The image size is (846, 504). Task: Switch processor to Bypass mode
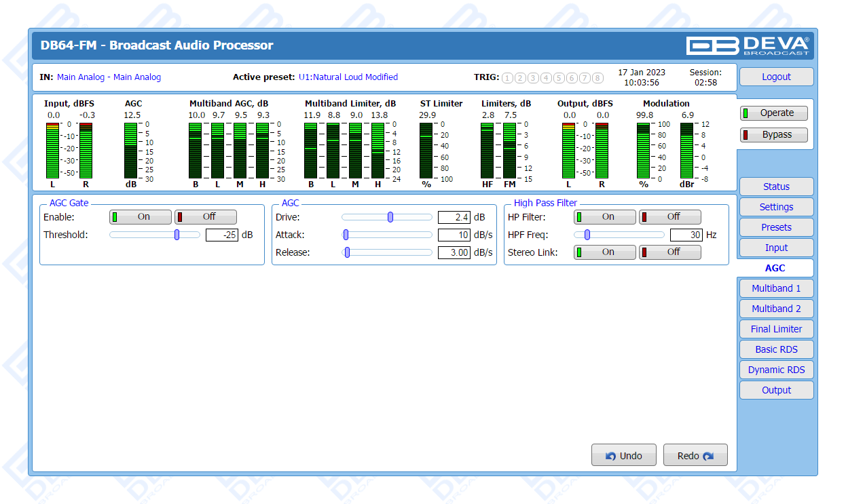point(774,134)
